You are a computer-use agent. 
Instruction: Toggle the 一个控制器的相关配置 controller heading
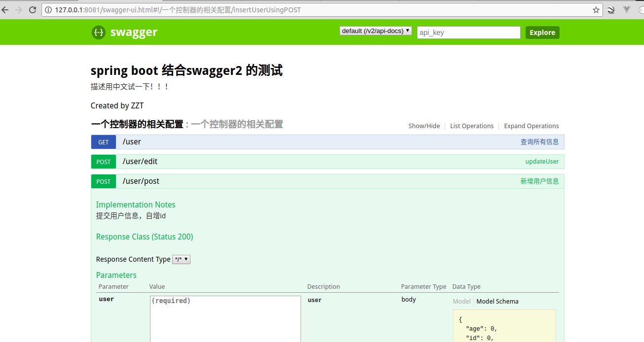pos(137,124)
